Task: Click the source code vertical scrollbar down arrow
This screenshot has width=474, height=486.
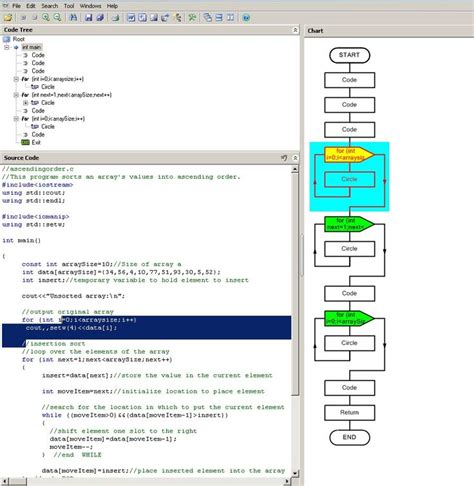Action: point(295,473)
